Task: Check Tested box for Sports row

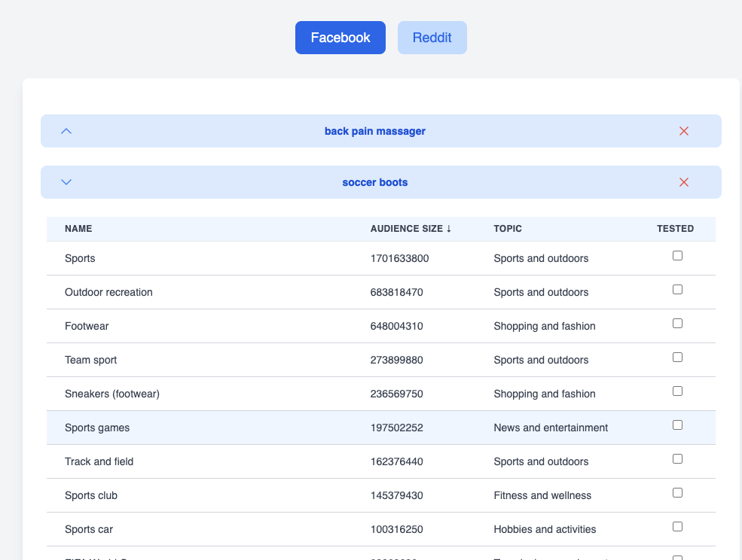Action: (677, 256)
